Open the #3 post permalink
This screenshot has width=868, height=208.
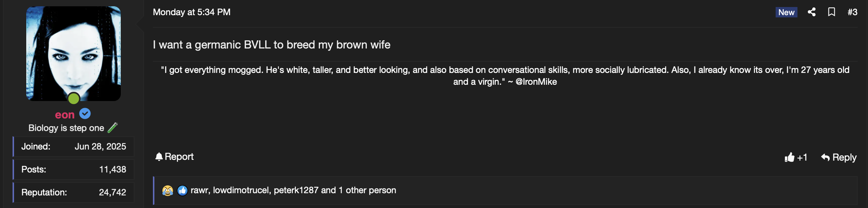tap(852, 12)
